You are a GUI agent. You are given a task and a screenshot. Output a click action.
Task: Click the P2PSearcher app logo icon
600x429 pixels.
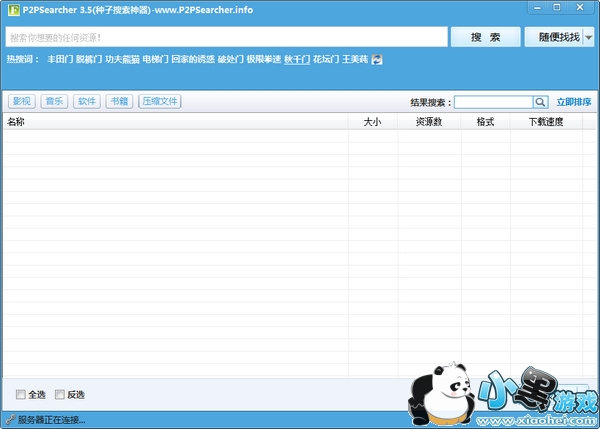[13, 10]
